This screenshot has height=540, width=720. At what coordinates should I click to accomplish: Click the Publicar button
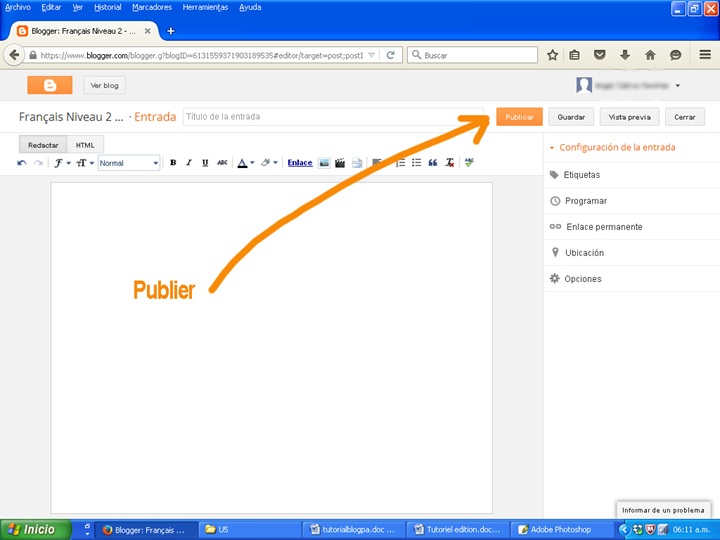coord(519,117)
